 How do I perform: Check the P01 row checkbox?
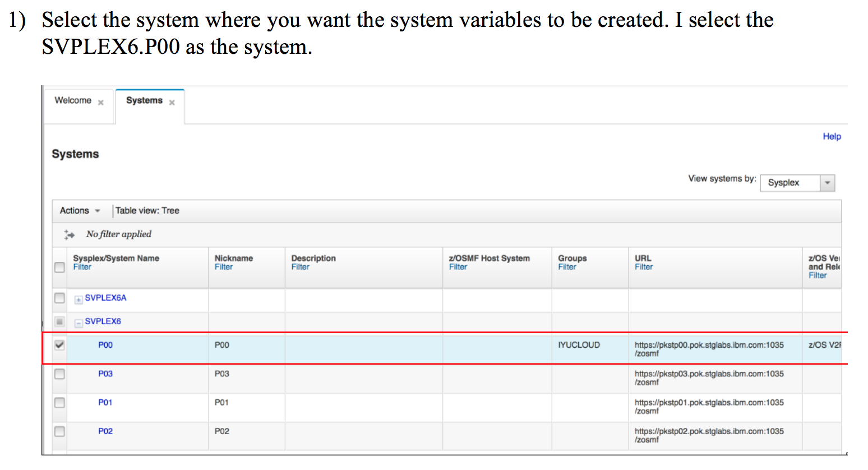click(x=59, y=402)
